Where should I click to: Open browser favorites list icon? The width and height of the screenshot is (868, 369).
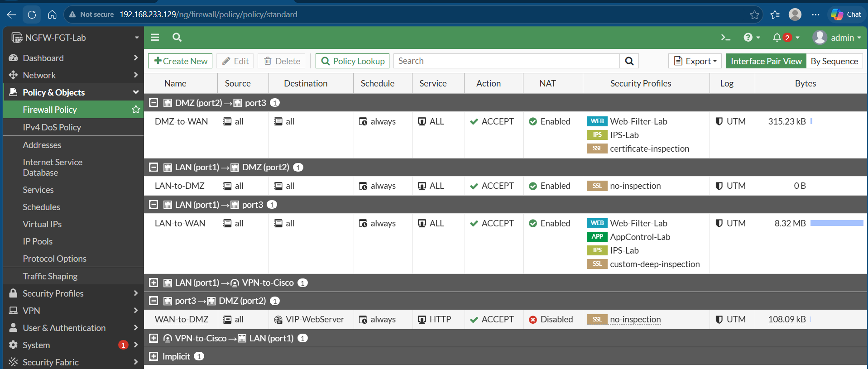coord(775,14)
